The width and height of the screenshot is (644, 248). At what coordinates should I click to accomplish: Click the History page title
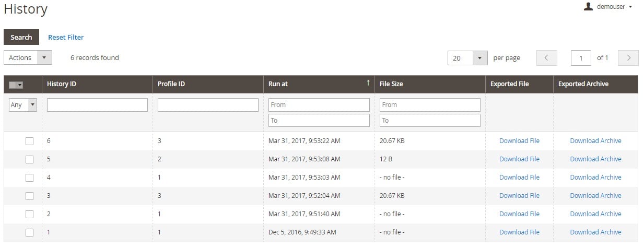(x=26, y=9)
